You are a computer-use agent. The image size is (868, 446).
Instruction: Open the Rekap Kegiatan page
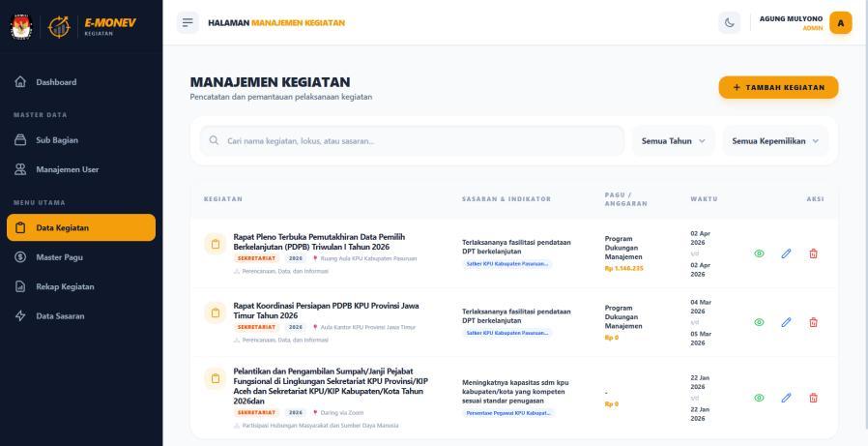click(x=65, y=286)
